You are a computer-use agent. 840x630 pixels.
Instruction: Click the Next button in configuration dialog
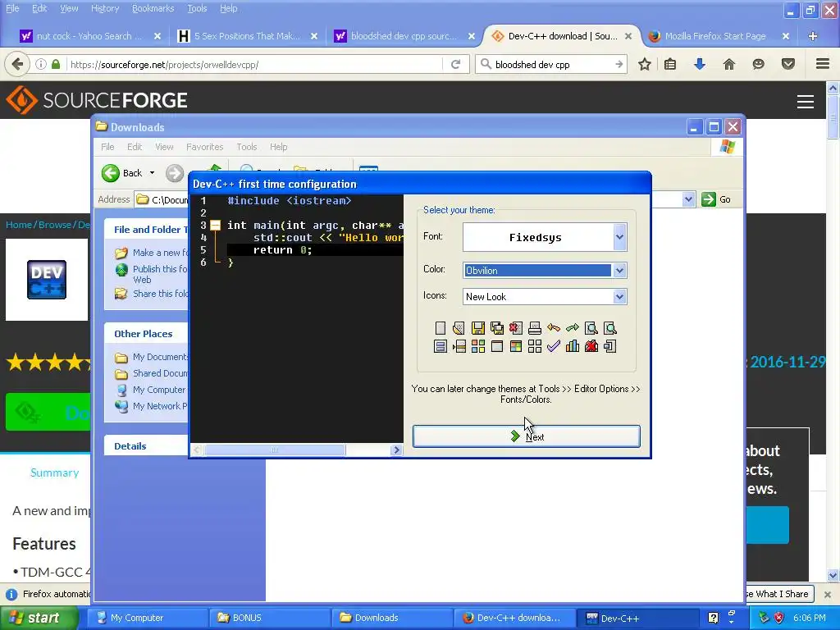[x=527, y=436]
